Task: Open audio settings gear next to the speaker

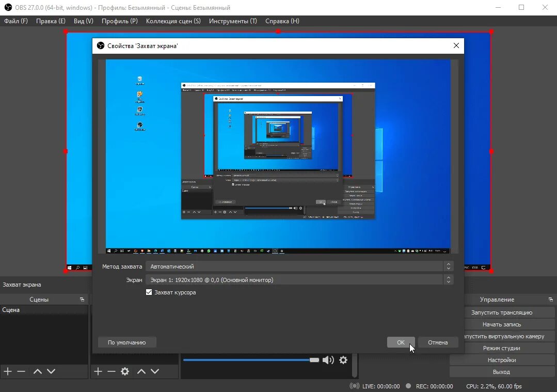Action: (x=343, y=360)
